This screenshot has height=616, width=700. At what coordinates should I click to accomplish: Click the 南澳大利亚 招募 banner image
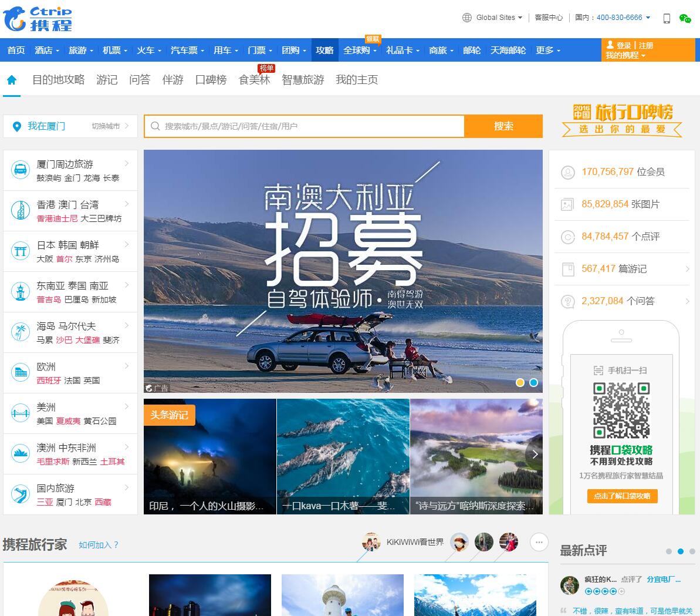pos(343,271)
